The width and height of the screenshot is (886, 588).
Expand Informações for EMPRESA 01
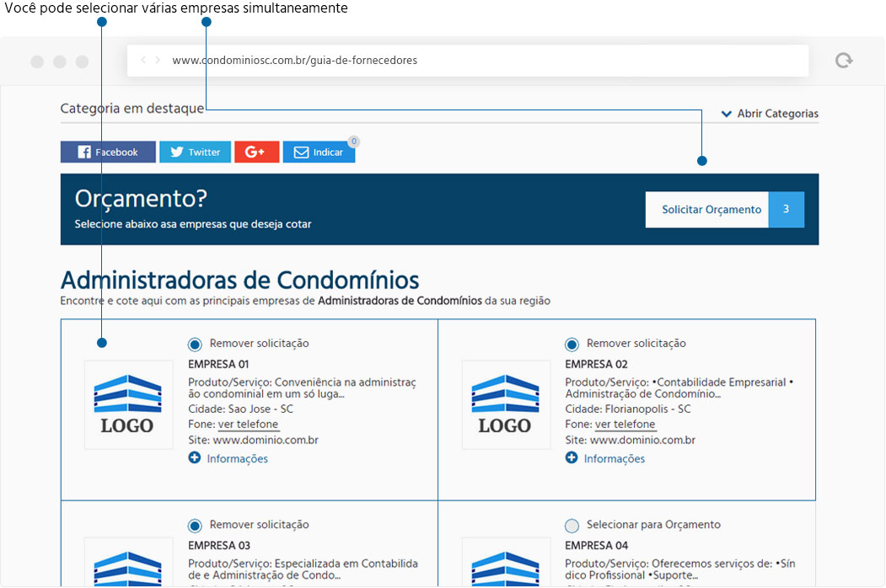pyautogui.click(x=195, y=458)
